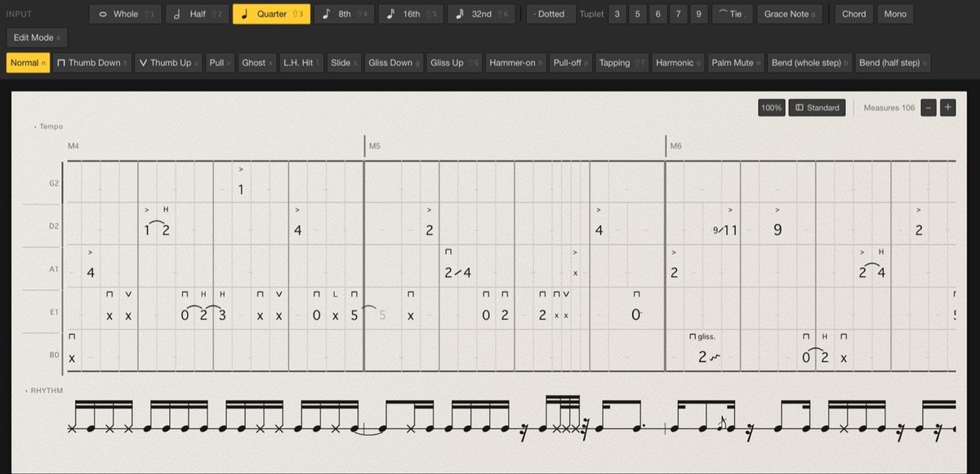Set tuplet to 7
This screenshot has height=474, width=980.
coord(678,14)
